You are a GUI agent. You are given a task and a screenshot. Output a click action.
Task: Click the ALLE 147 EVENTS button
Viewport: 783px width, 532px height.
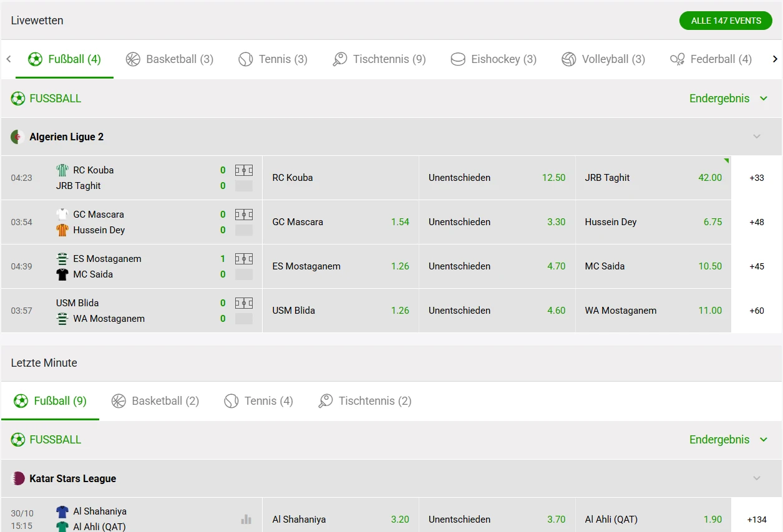(726, 21)
